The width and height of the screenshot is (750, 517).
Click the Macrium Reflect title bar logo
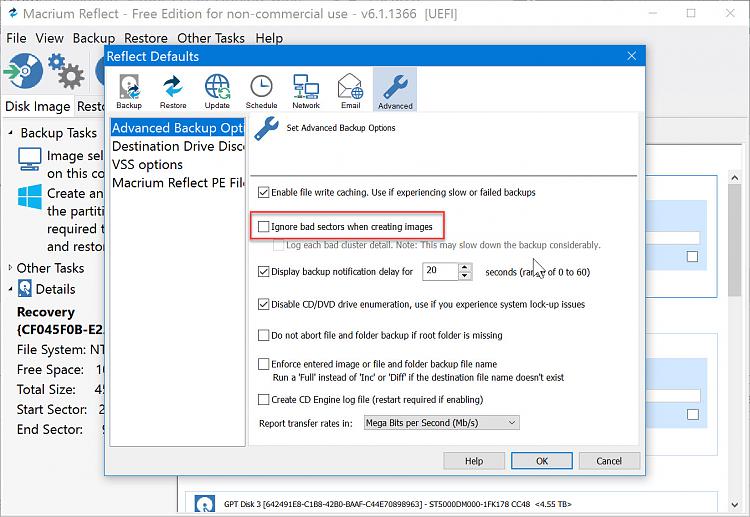(x=13, y=13)
